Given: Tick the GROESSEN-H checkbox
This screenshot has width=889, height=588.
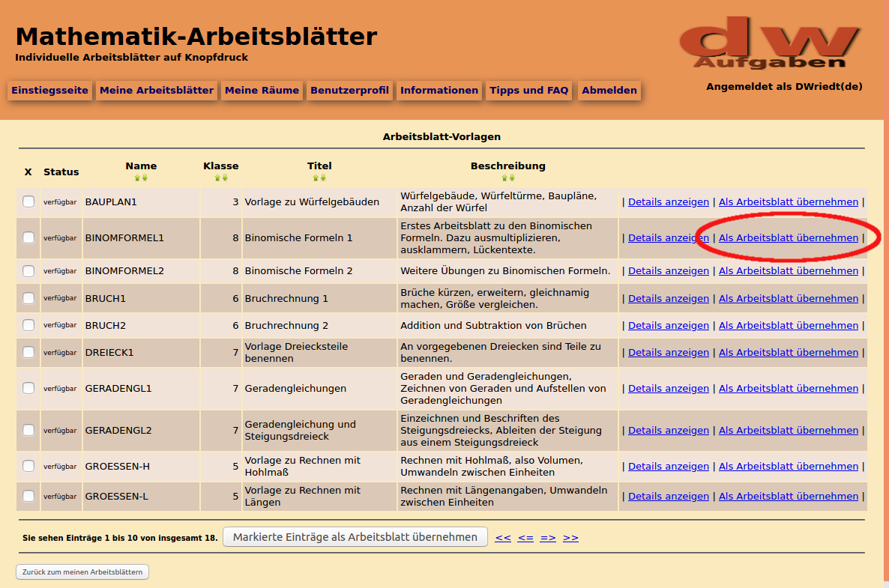Looking at the screenshot, I should tap(28, 466).
